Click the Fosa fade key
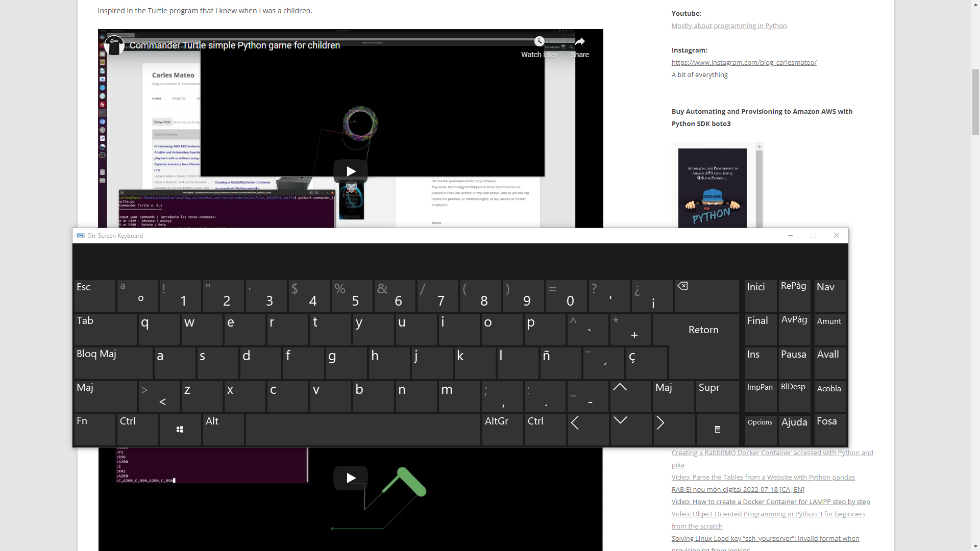This screenshot has width=980, height=551. (x=830, y=430)
